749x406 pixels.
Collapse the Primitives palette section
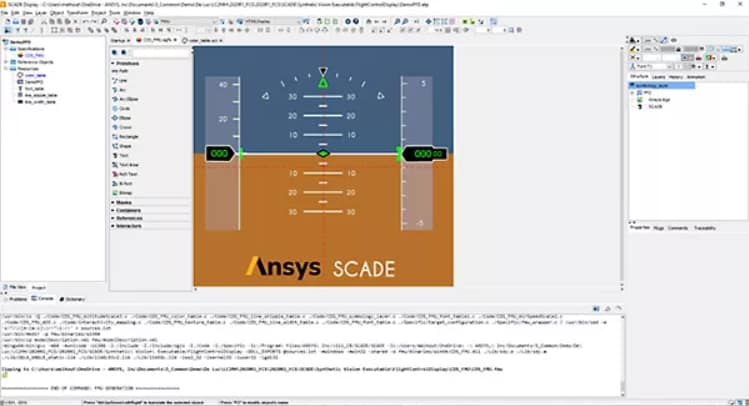point(113,63)
